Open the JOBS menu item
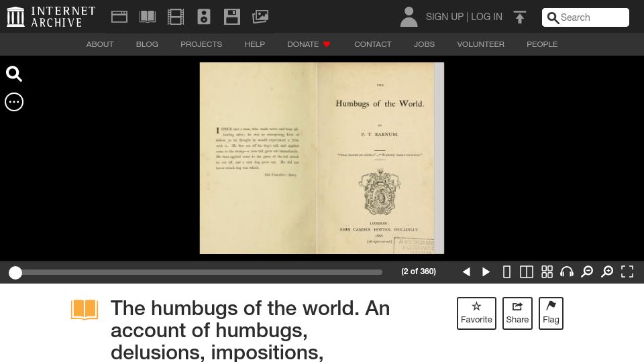The height and width of the screenshot is (362, 644). click(x=424, y=44)
